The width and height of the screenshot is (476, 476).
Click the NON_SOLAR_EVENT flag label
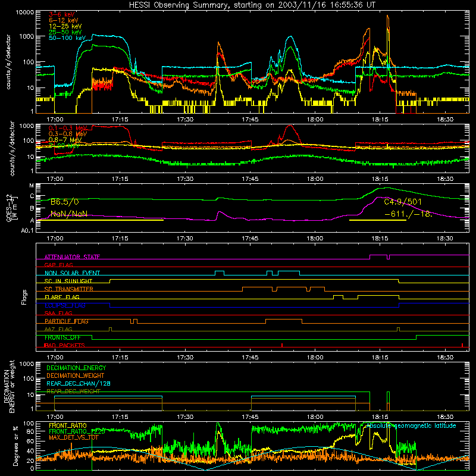click(x=72, y=273)
